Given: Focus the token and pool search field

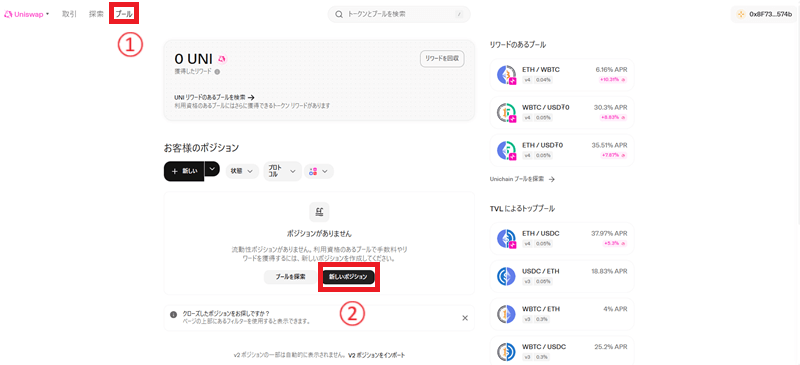Looking at the screenshot, I should click(399, 14).
